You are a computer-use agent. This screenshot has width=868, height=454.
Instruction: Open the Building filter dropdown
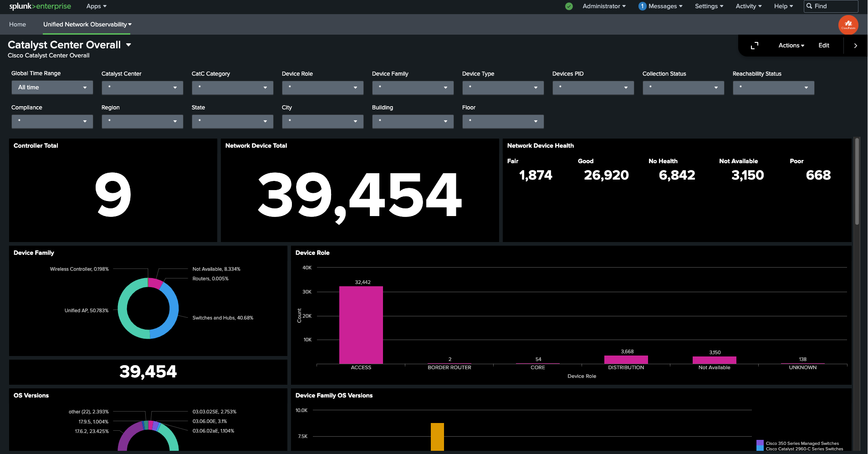click(413, 121)
